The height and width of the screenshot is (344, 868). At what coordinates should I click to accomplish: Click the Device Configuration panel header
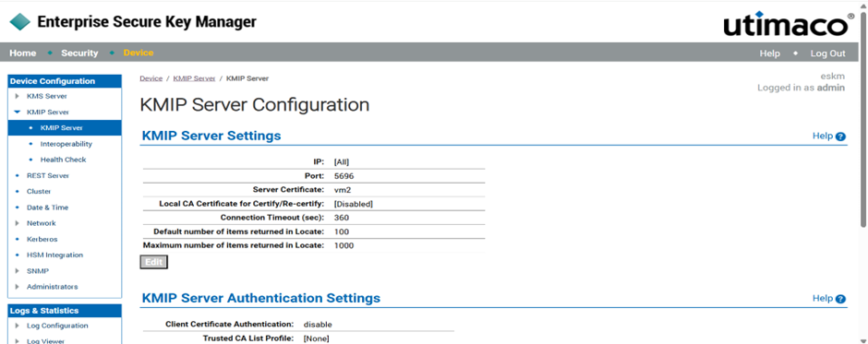click(x=65, y=81)
